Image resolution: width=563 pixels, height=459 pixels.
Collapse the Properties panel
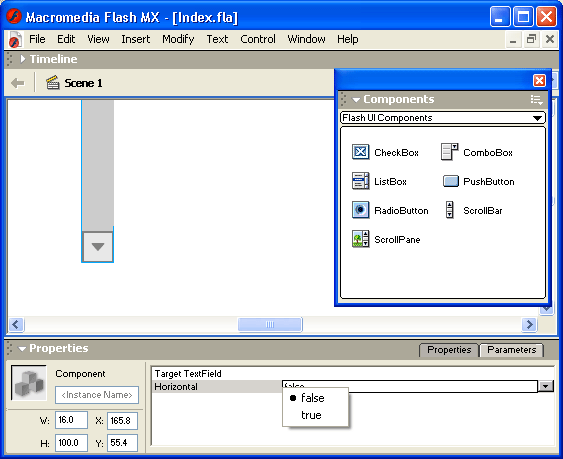[x=22, y=349]
